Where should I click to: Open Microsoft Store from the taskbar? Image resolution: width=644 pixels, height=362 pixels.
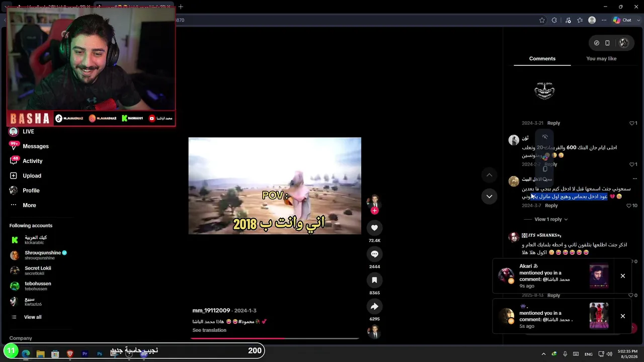[55, 354]
